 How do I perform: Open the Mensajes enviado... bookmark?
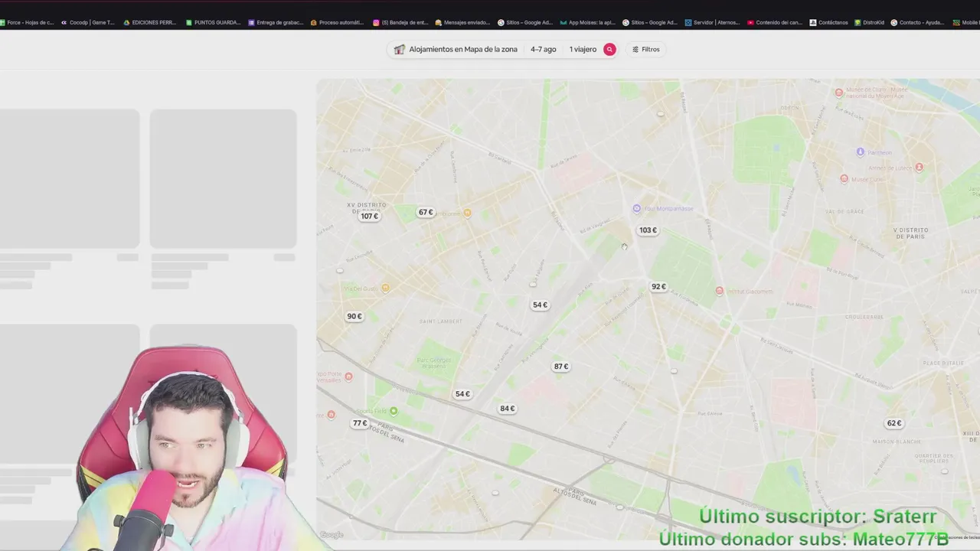(462, 22)
